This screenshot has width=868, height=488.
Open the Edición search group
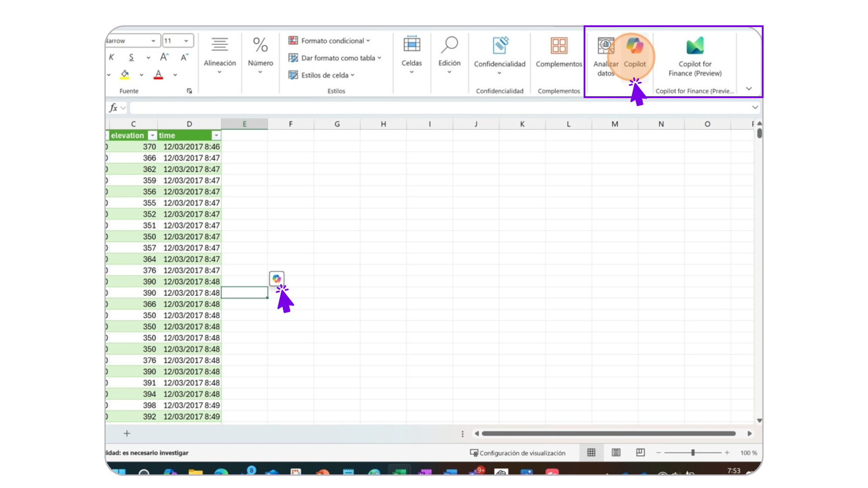tap(449, 55)
